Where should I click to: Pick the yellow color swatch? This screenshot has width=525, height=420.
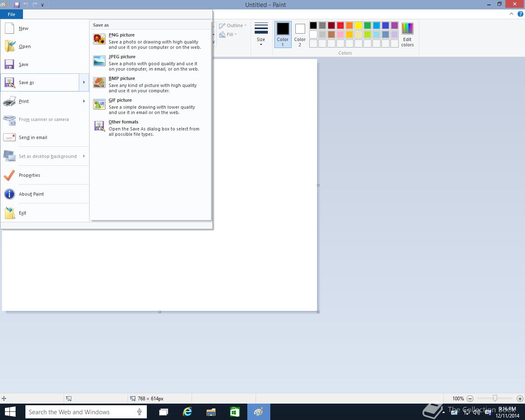358,25
